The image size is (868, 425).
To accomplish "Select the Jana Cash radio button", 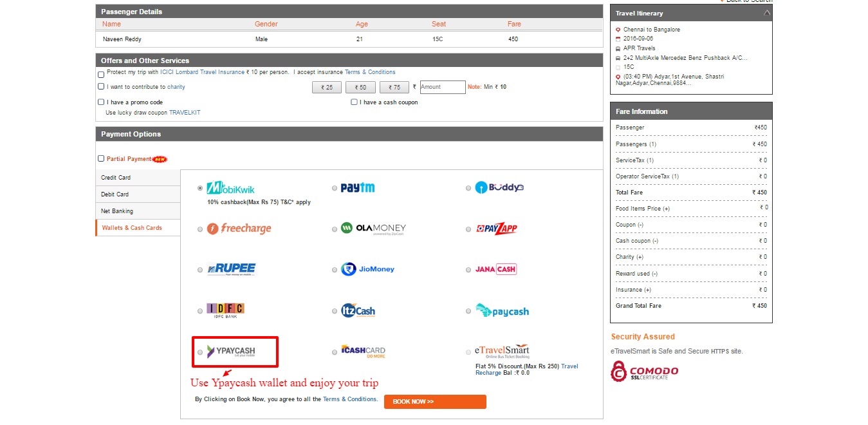I will tap(468, 270).
